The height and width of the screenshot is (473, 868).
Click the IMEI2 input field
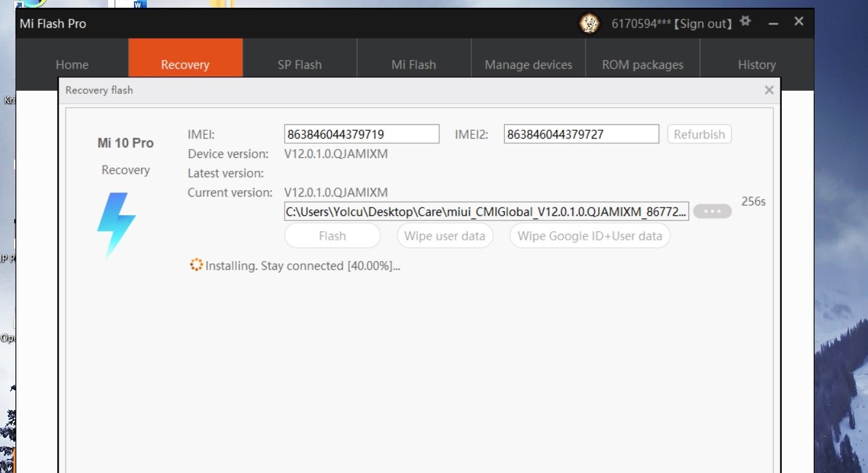(581, 134)
